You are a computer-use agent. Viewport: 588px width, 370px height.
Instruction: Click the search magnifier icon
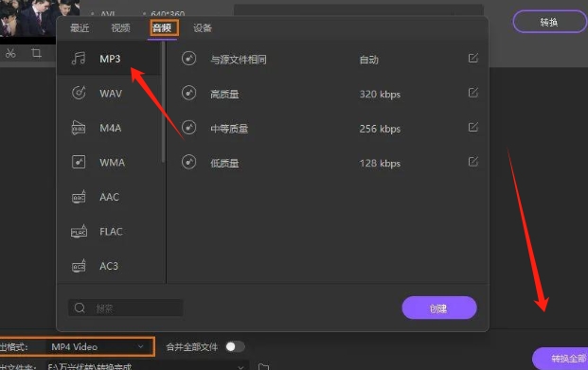[80, 308]
